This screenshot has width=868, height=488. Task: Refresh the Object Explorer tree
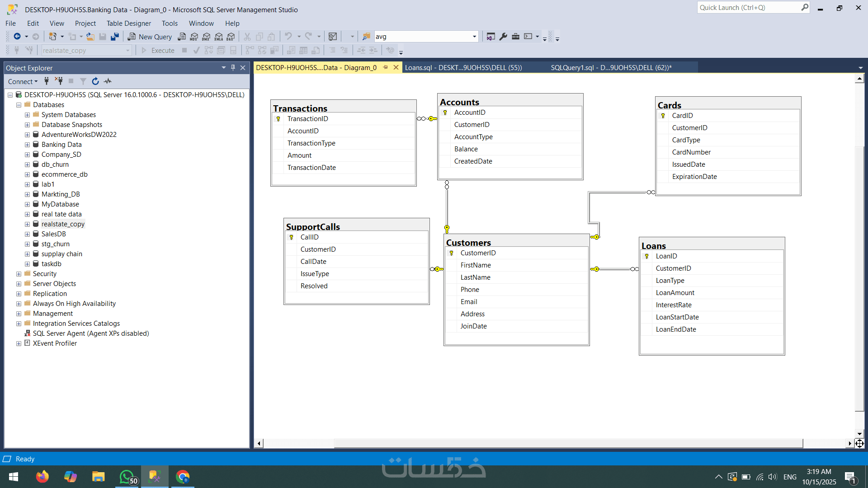pos(95,81)
